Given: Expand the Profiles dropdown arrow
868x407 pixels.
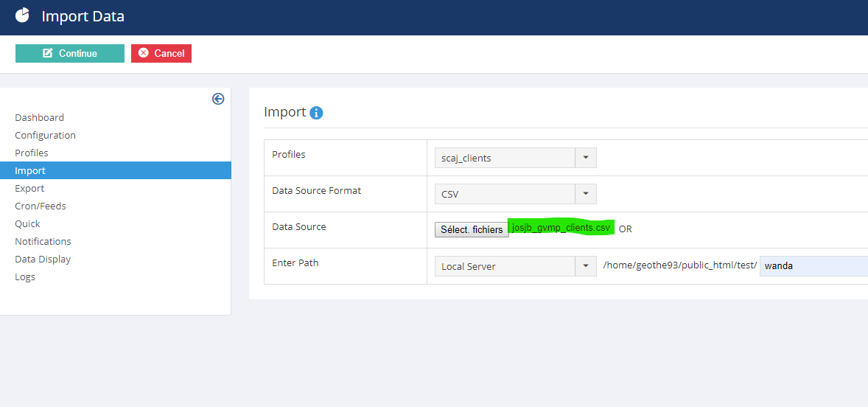Looking at the screenshot, I should coord(586,158).
